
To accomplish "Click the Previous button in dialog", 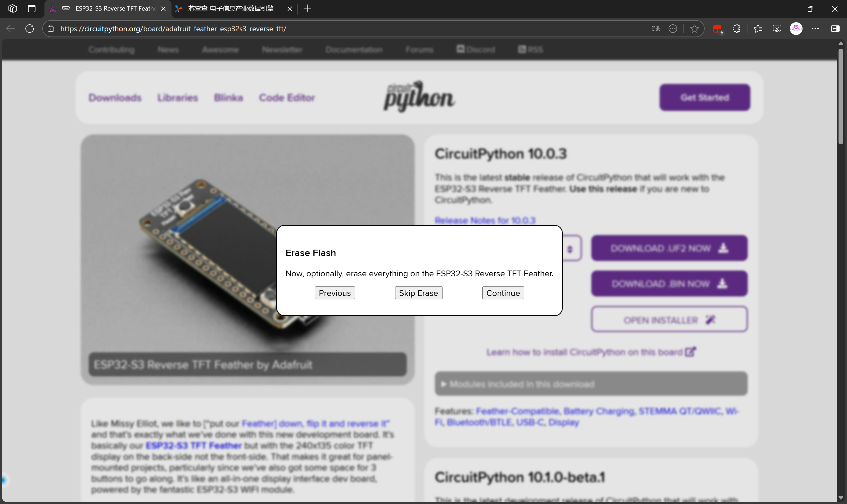I will pyautogui.click(x=335, y=293).
